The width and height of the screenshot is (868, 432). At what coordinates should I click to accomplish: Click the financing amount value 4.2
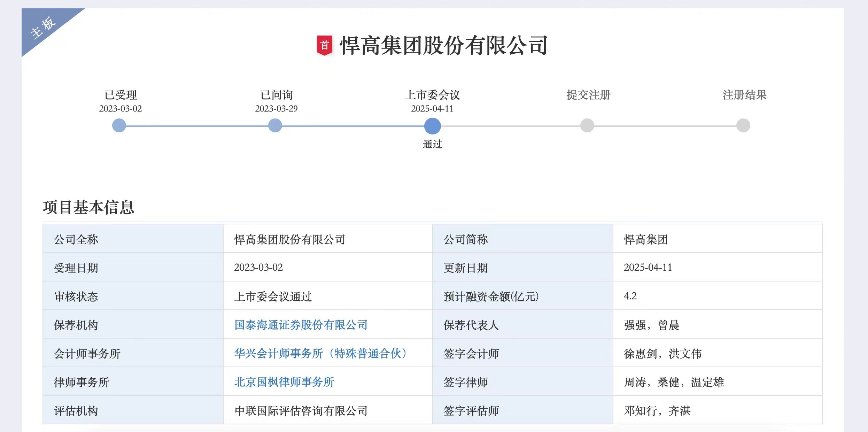pyautogui.click(x=630, y=296)
